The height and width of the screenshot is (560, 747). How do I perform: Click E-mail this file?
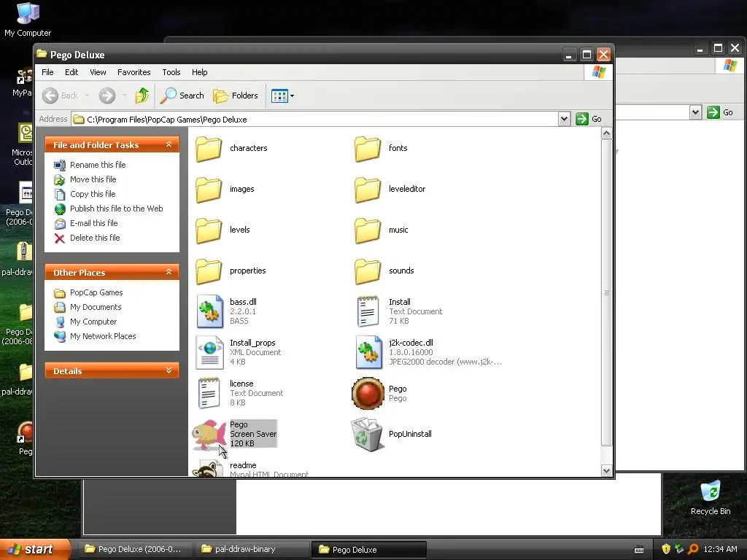pyautogui.click(x=86, y=223)
